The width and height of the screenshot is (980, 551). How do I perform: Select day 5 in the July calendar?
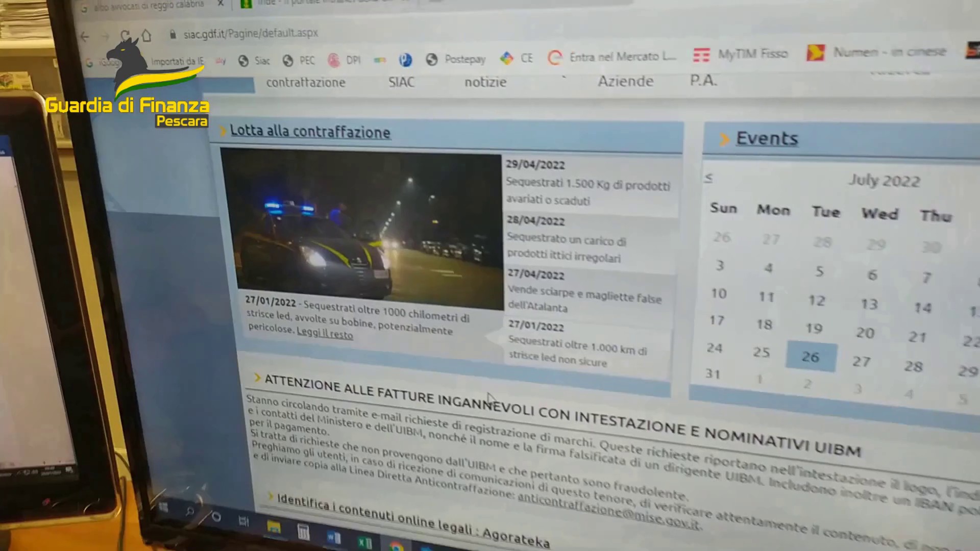(819, 271)
